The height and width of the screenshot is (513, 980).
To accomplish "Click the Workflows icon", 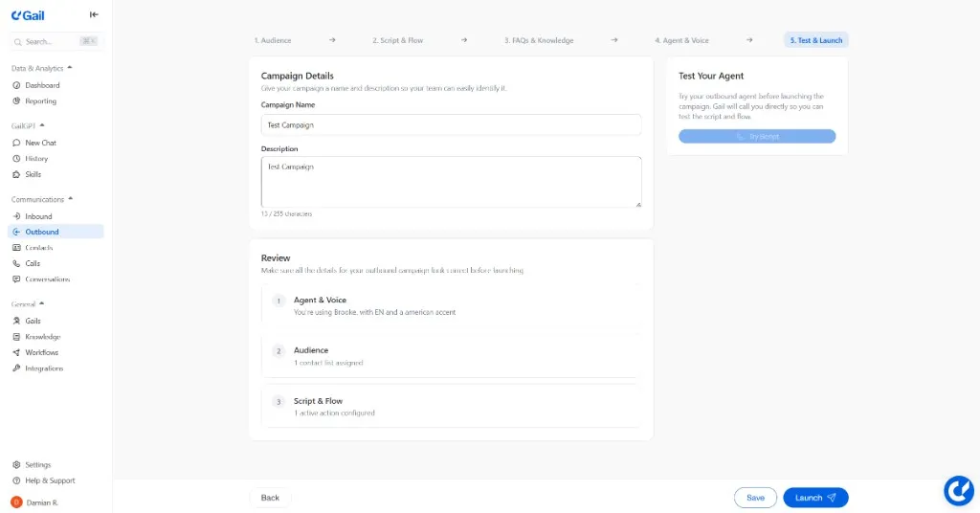I will pos(16,352).
